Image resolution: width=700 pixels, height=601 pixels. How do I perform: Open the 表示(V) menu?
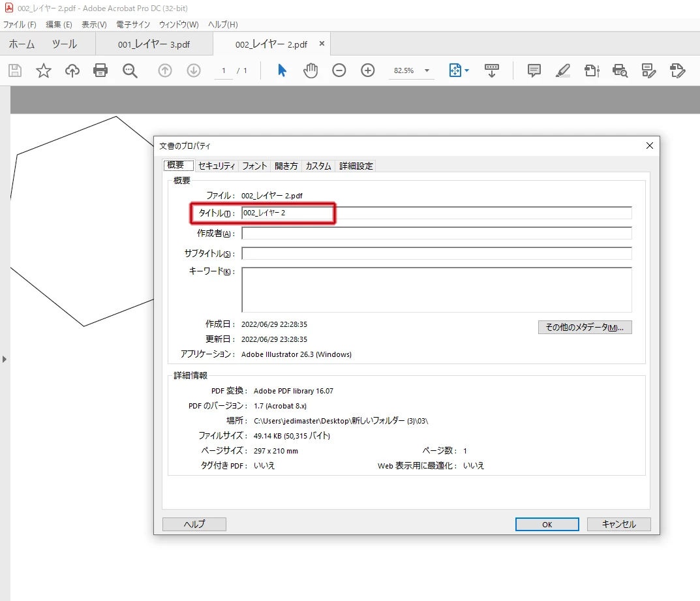94,25
